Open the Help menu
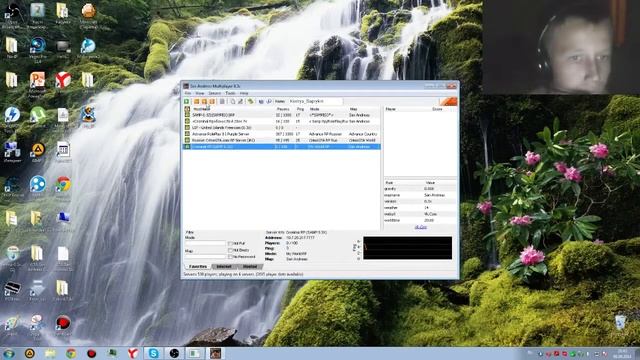This screenshot has width=640, height=360. pos(244,93)
